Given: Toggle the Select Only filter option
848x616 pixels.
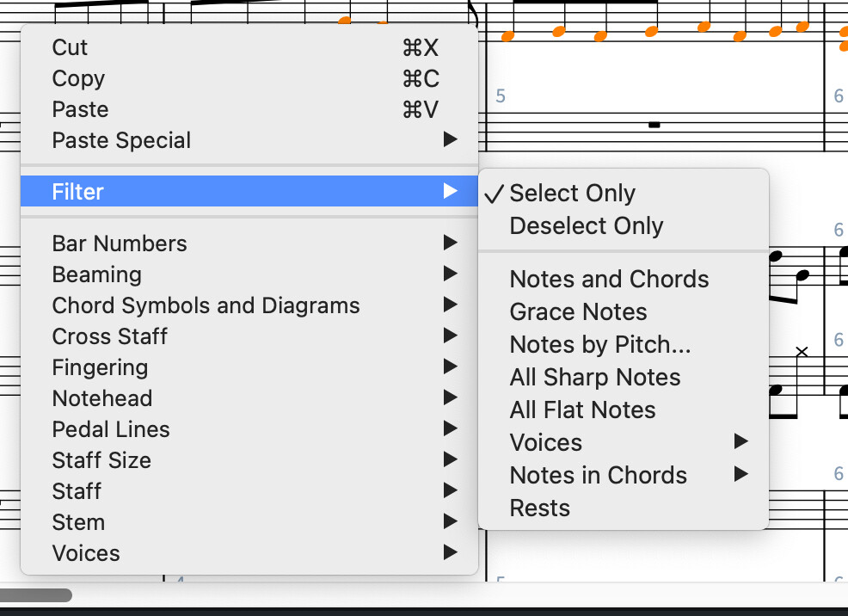Looking at the screenshot, I should [572, 194].
